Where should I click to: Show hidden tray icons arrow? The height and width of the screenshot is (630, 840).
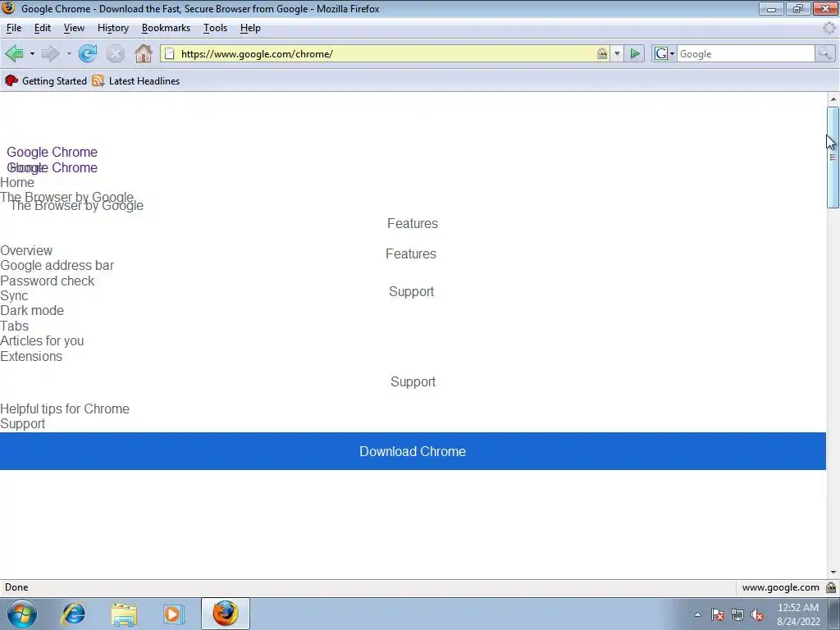point(697,615)
